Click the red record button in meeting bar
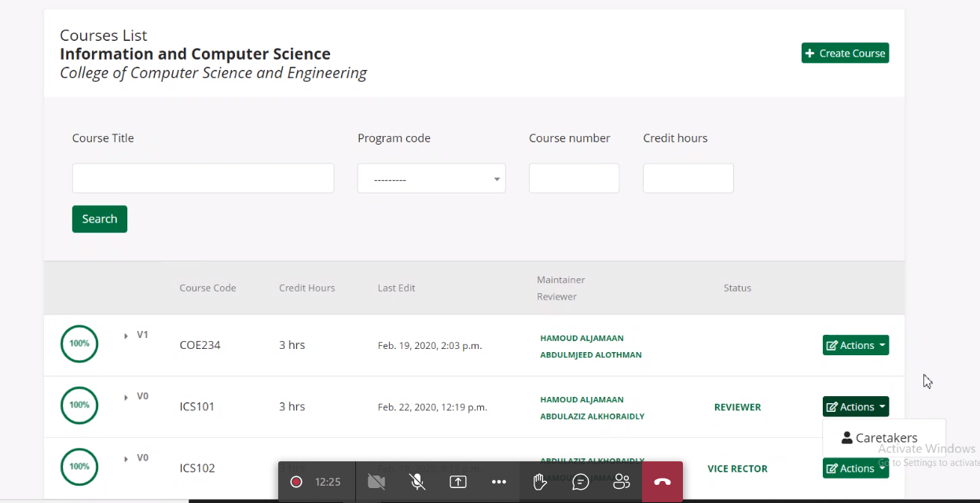Image resolution: width=980 pixels, height=503 pixels. tap(296, 482)
